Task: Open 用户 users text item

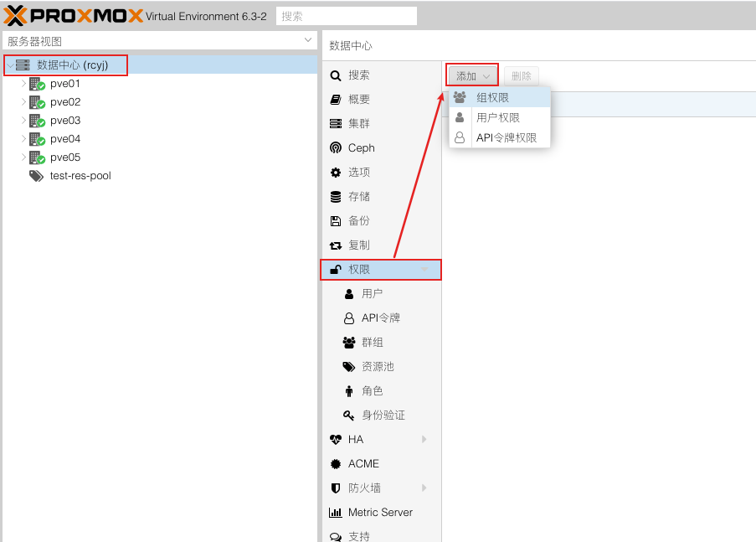Action: [x=373, y=293]
